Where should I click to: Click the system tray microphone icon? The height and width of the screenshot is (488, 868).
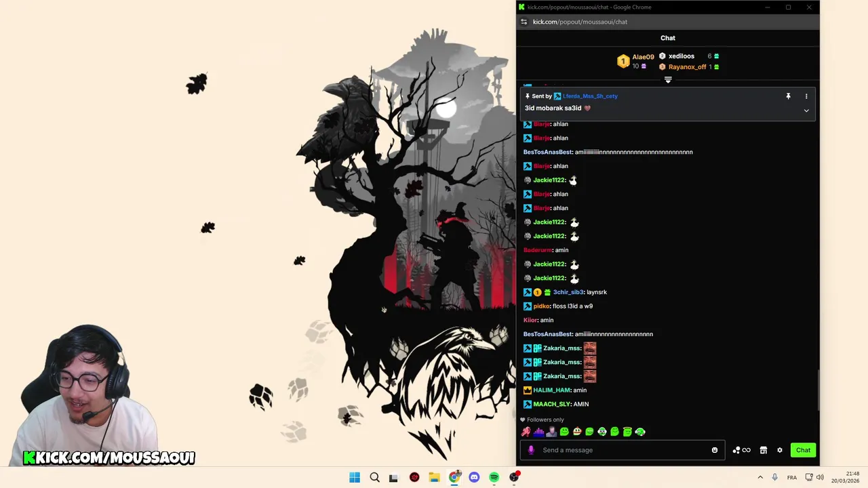coord(774,477)
